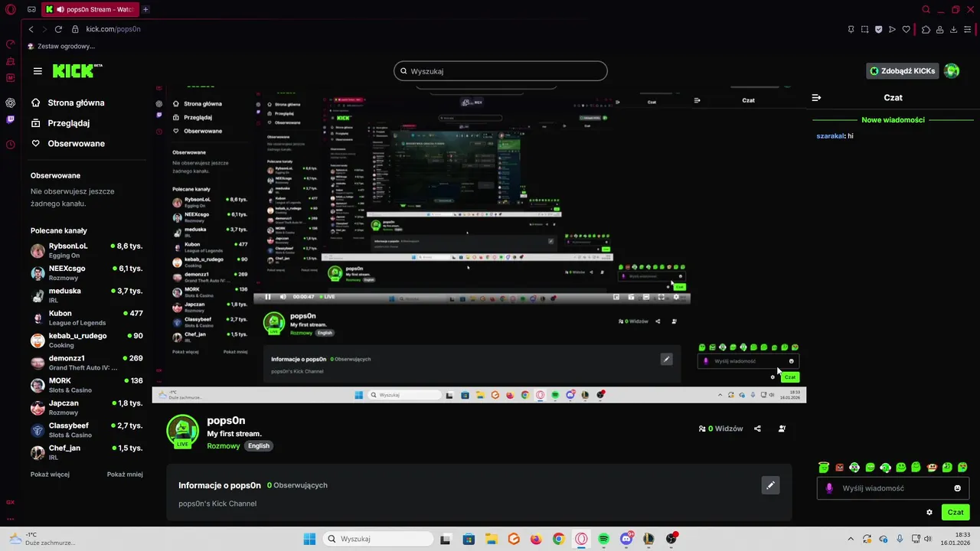This screenshot has height=551, width=980.
Task: Pause the stream video
Action: tap(268, 297)
